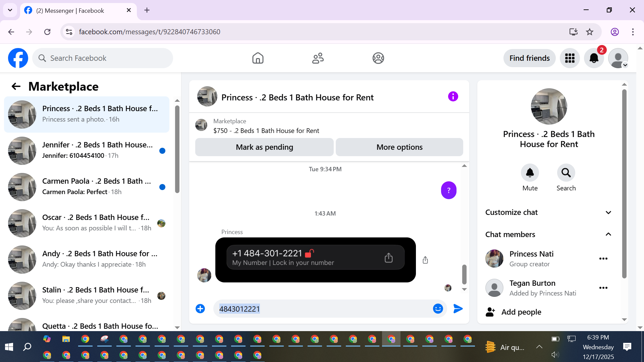644x362 pixels.
Task: Open Andy conversation in list
Action: pos(87,260)
